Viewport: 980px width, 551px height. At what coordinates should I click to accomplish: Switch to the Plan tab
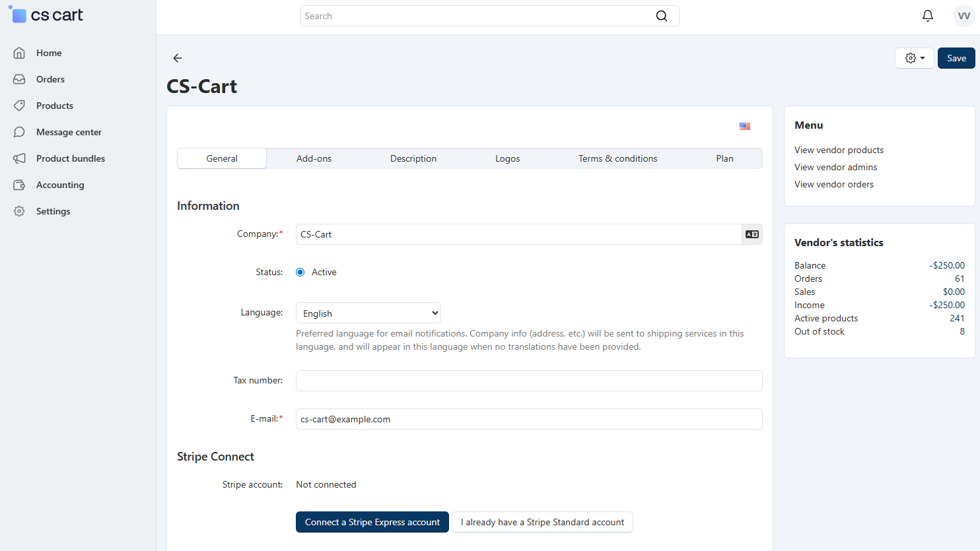tap(724, 158)
